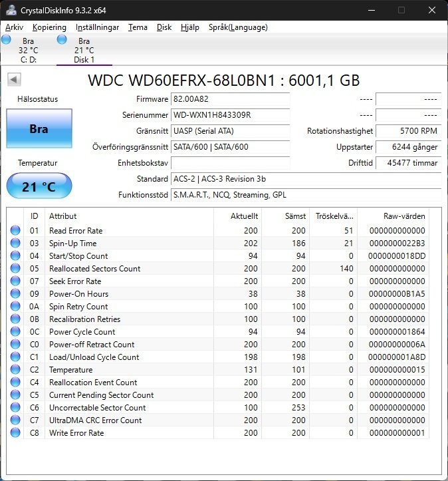Click raw value 0000000022B3

[397, 243]
